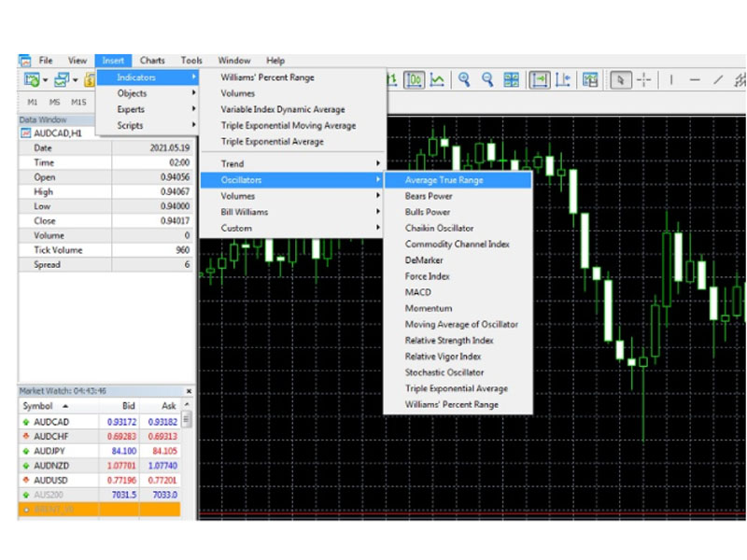The height and width of the screenshot is (560, 747).
Task: Open the View menu
Action: coord(78,61)
